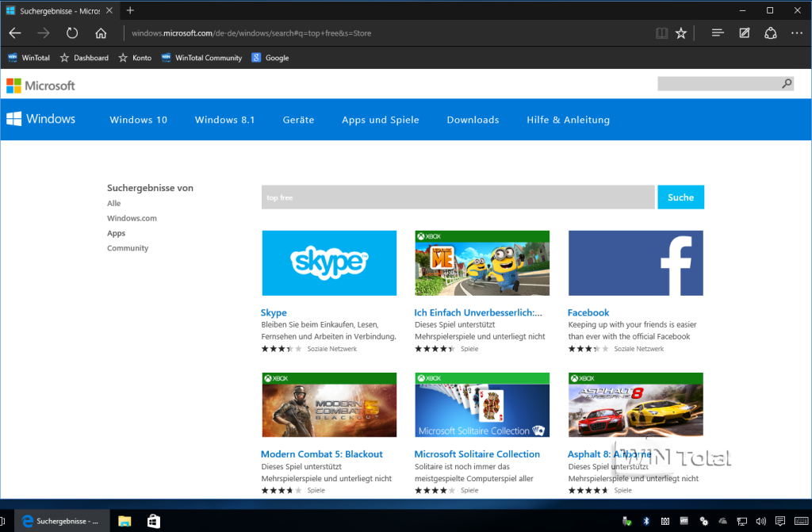Open the Web Note pen icon
Image resolution: width=812 pixels, height=532 pixels.
[x=744, y=33]
